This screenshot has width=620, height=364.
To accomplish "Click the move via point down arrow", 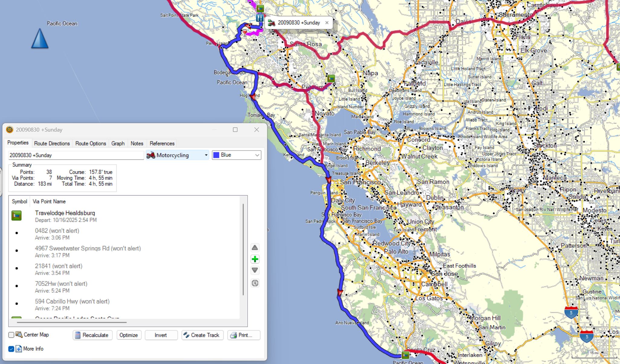I will (x=255, y=270).
